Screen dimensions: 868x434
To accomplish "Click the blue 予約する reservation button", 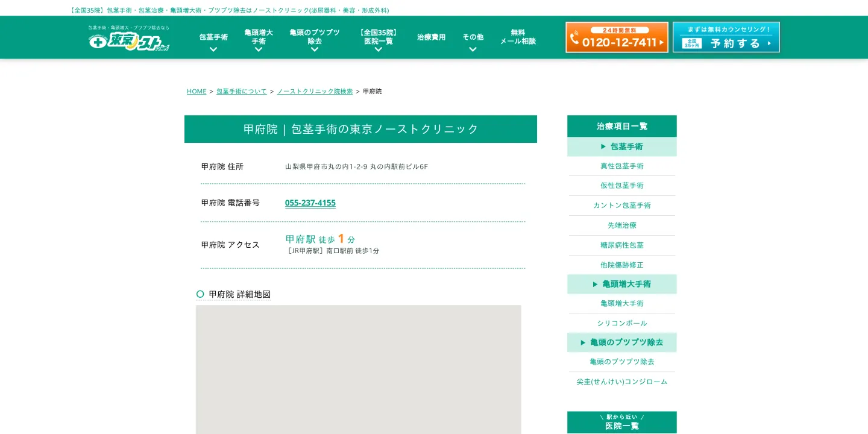I will (726, 37).
